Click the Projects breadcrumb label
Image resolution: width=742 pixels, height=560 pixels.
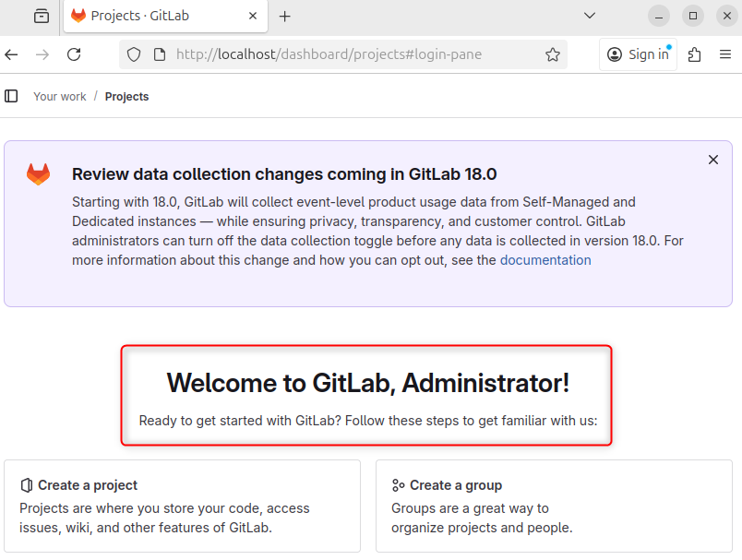pos(126,96)
